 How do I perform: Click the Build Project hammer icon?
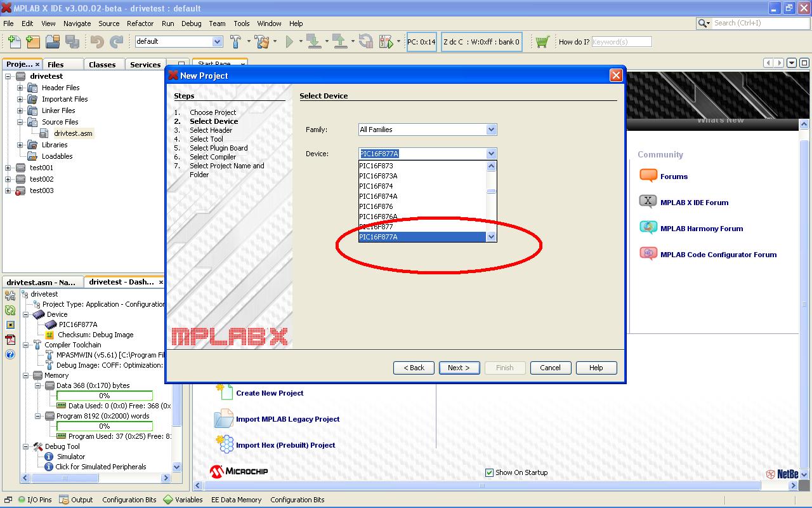[x=235, y=42]
